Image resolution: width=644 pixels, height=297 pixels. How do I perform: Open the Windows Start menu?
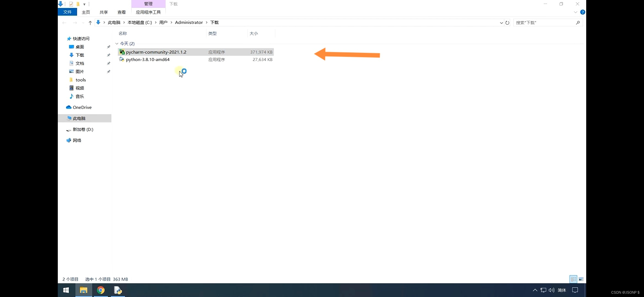(66, 290)
